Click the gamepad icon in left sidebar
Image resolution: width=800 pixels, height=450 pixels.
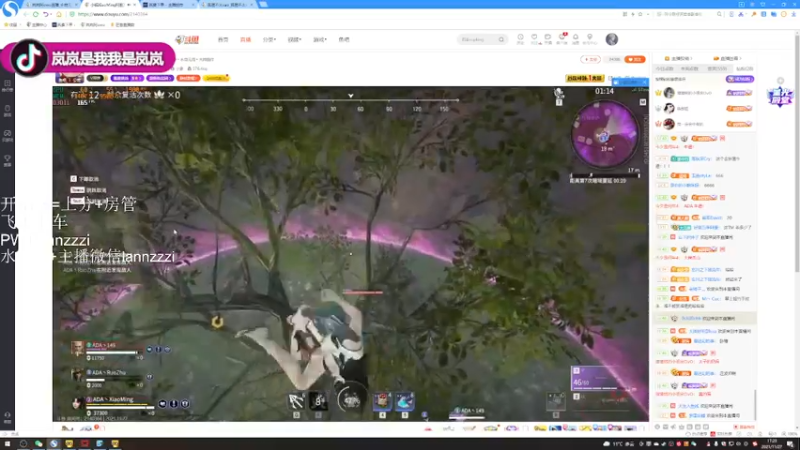tap(7, 135)
